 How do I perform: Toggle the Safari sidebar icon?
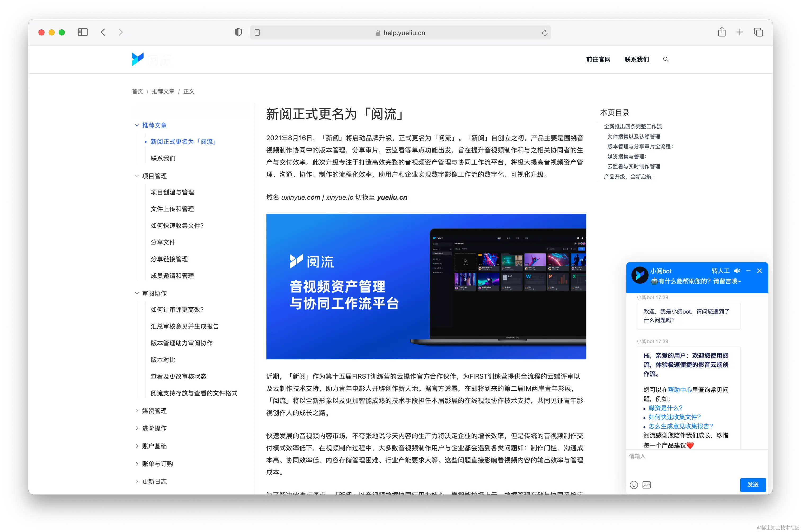pos(83,32)
